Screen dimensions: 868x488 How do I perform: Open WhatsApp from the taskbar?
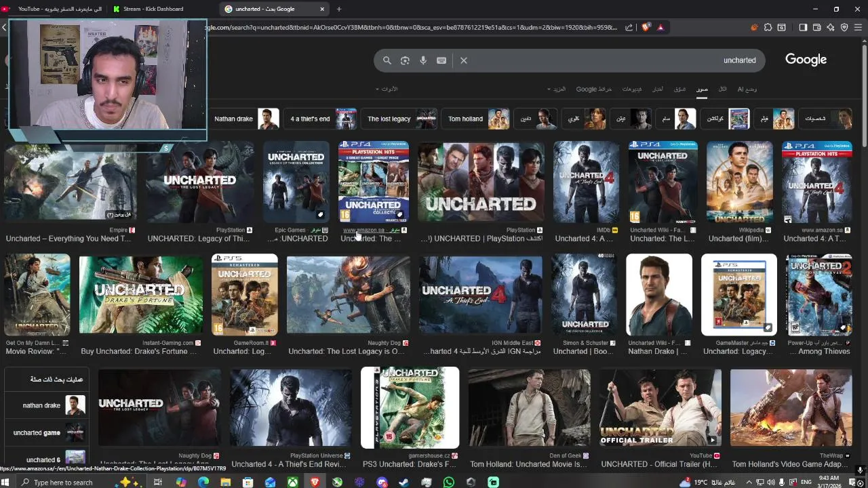coord(449,482)
